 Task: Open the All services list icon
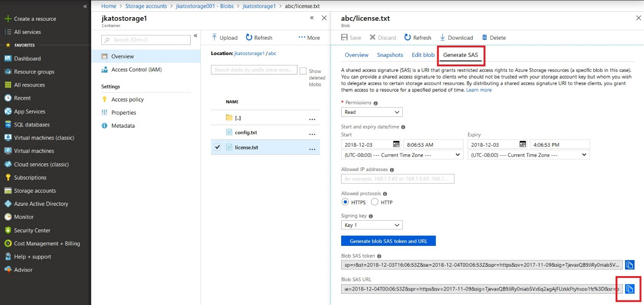[x=8, y=32]
